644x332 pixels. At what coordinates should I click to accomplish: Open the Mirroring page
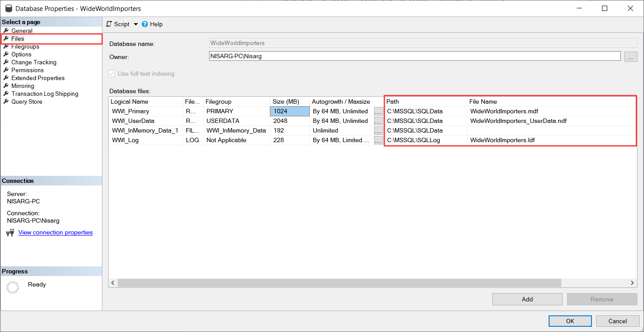[x=23, y=86]
